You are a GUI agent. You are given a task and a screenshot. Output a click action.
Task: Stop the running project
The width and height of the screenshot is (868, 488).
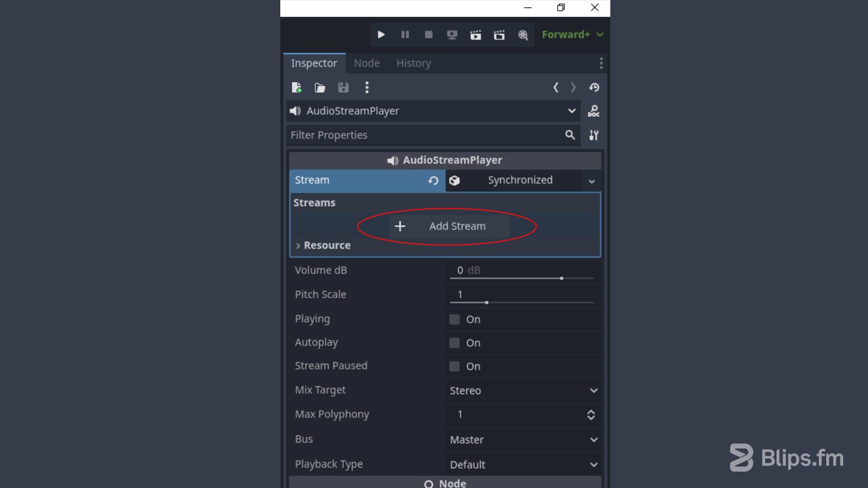point(429,34)
